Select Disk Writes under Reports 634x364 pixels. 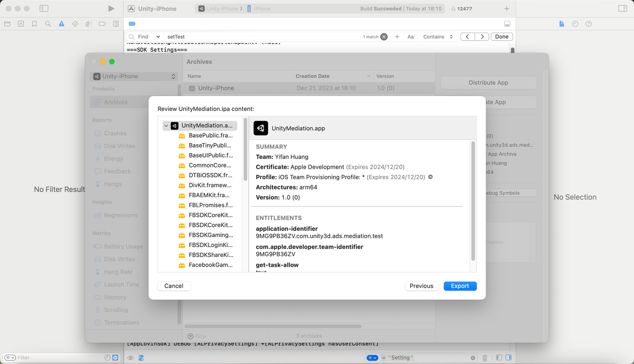(119, 146)
